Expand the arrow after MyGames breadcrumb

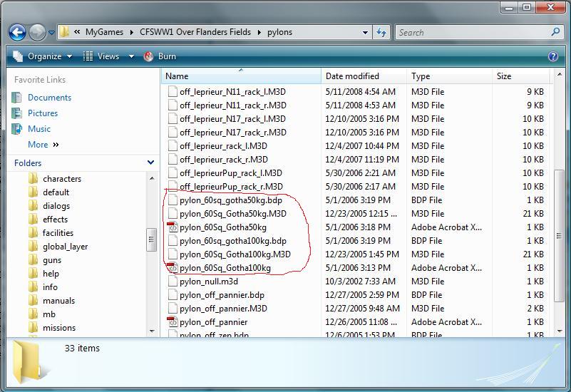click(x=132, y=32)
